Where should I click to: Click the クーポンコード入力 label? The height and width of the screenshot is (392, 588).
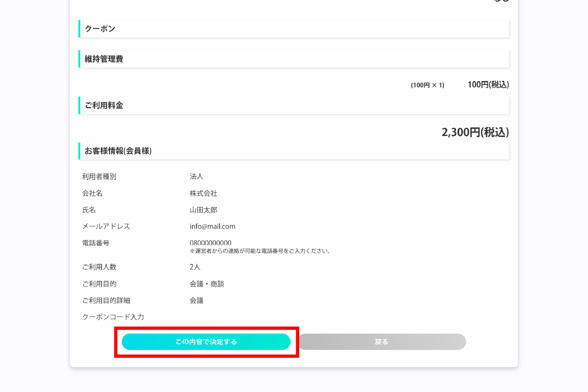[113, 317]
